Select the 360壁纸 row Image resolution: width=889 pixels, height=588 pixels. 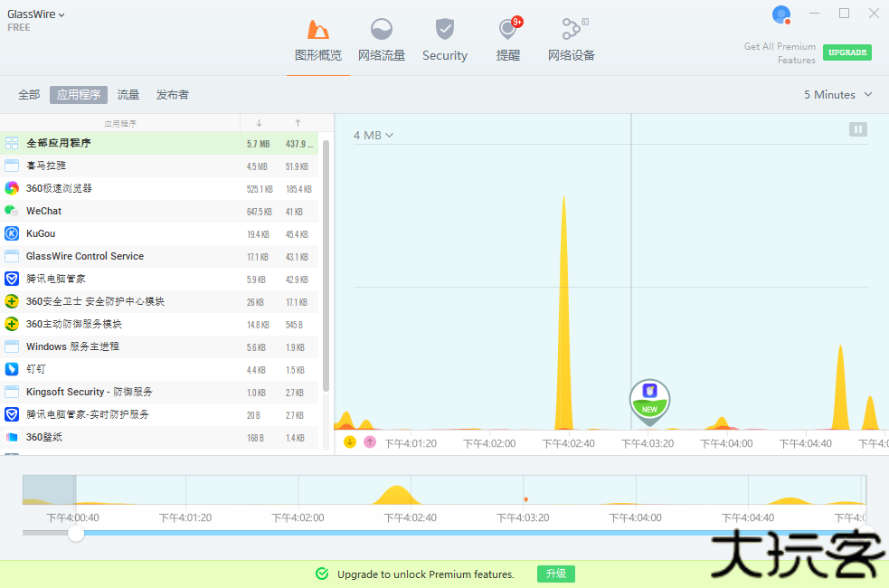point(159,438)
